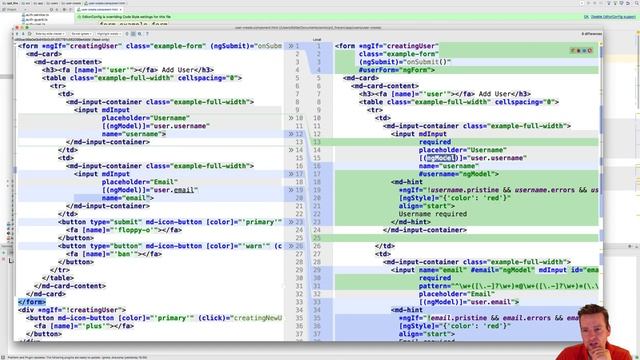Screen dimensions: 640x360
Task: Toggle collapse unchanged fragments in diff toolbar
Action: (127, 34)
